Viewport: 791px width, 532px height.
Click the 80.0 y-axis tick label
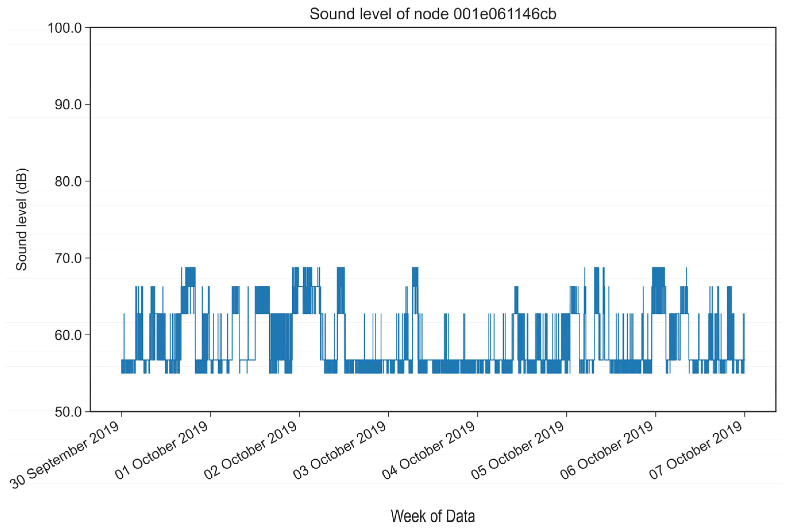pos(68,181)
